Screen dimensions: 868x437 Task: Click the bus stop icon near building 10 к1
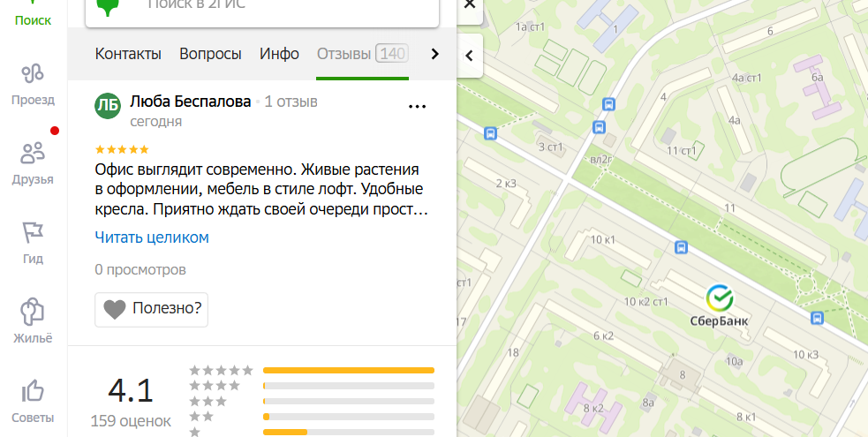pyautogui.click(x=682, y=247)
